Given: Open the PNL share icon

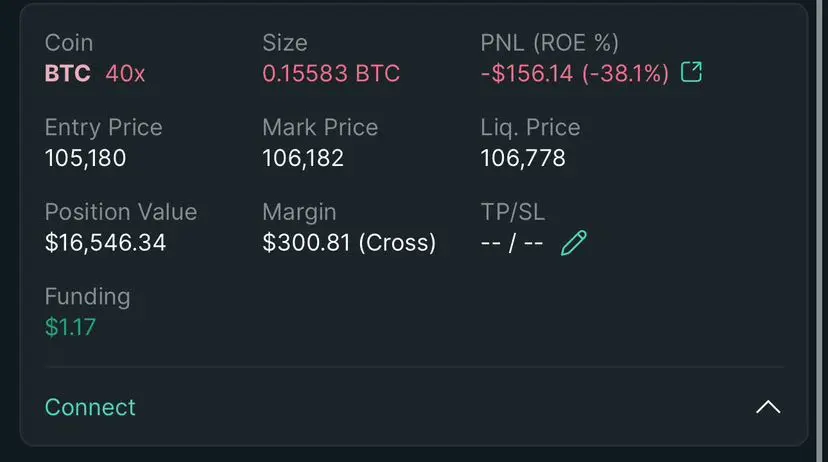Looking at the screenshot, I should click(x=691, y=72).
